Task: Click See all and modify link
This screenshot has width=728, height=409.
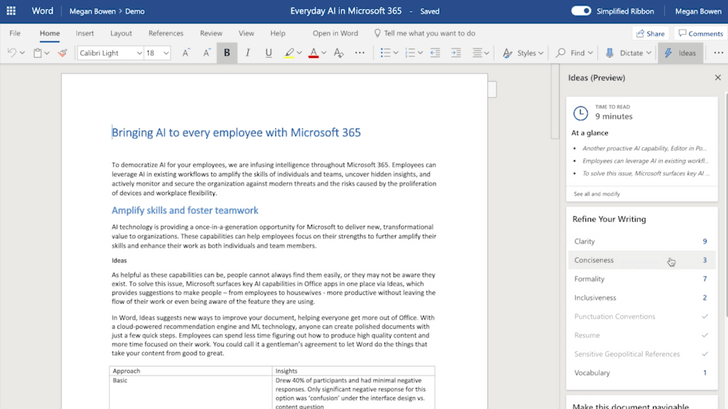Action: pos(597,194)
